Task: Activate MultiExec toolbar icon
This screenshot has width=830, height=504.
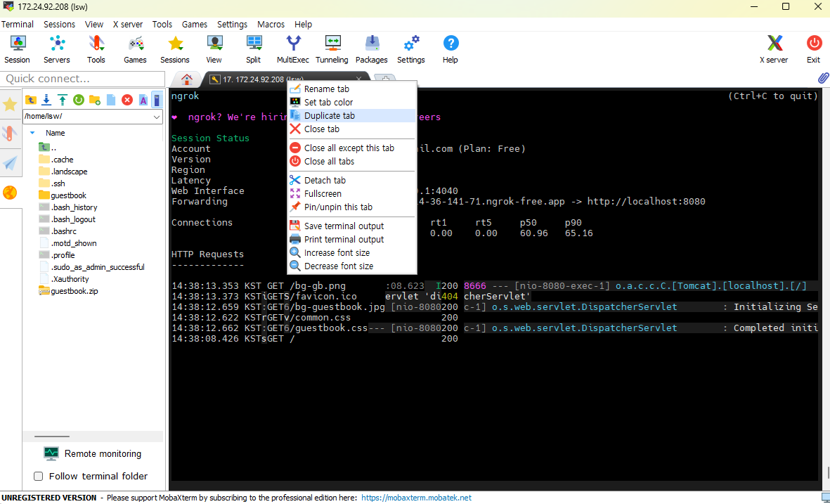Action: (293, 49)
